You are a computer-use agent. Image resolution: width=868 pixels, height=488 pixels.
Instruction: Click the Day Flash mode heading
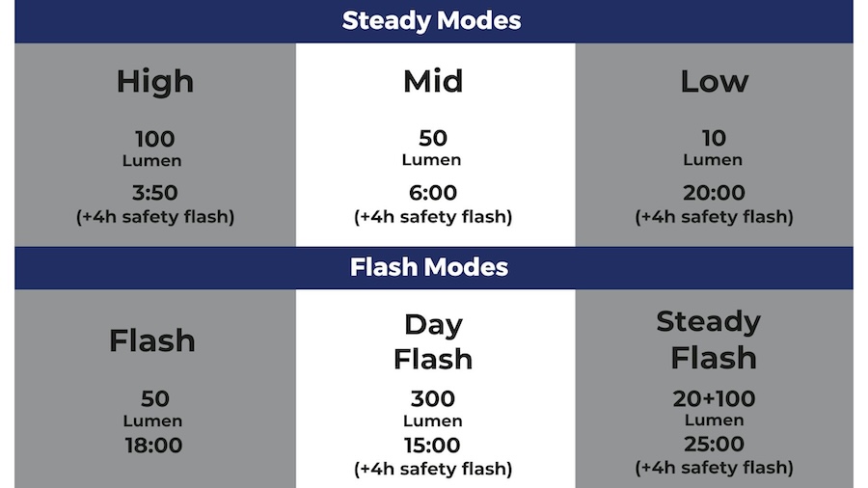tap(433, 341)
